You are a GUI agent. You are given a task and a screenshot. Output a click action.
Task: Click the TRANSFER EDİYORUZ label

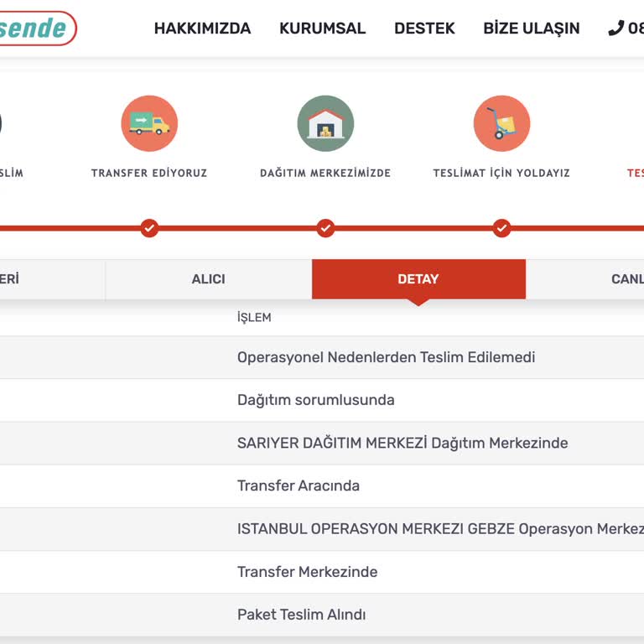click(x=149, y=173)
